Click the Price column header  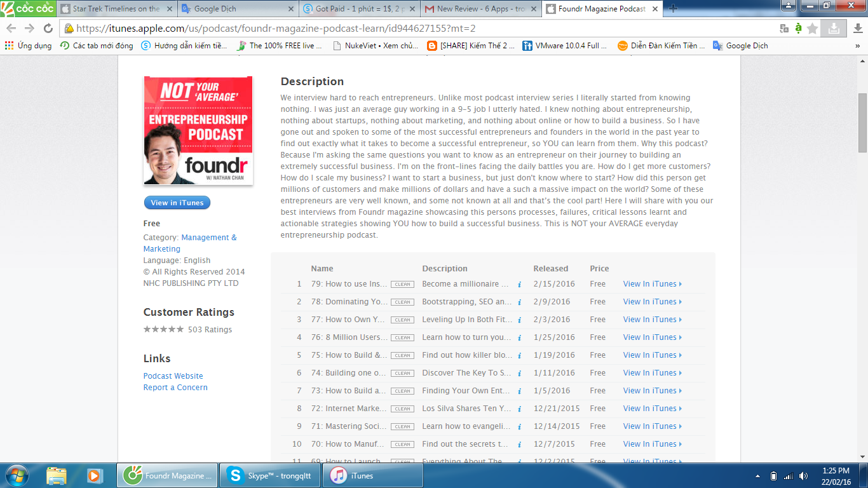pyautogui.click(x=599, y=269)
